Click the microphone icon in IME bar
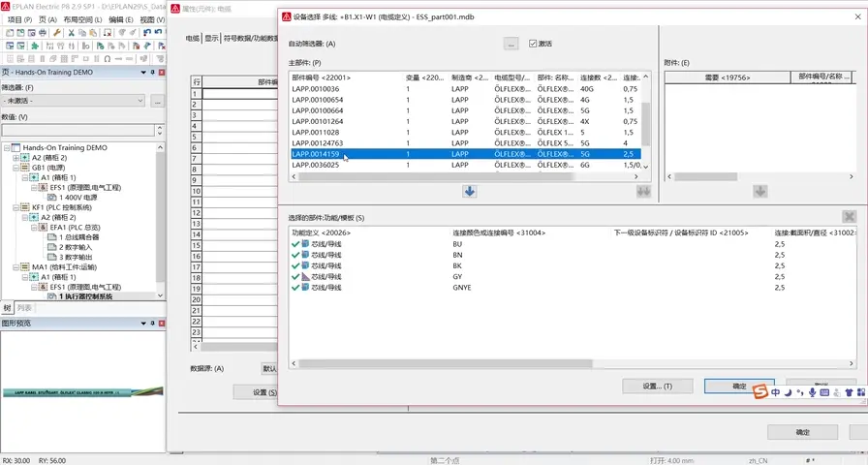 (812, 392)
